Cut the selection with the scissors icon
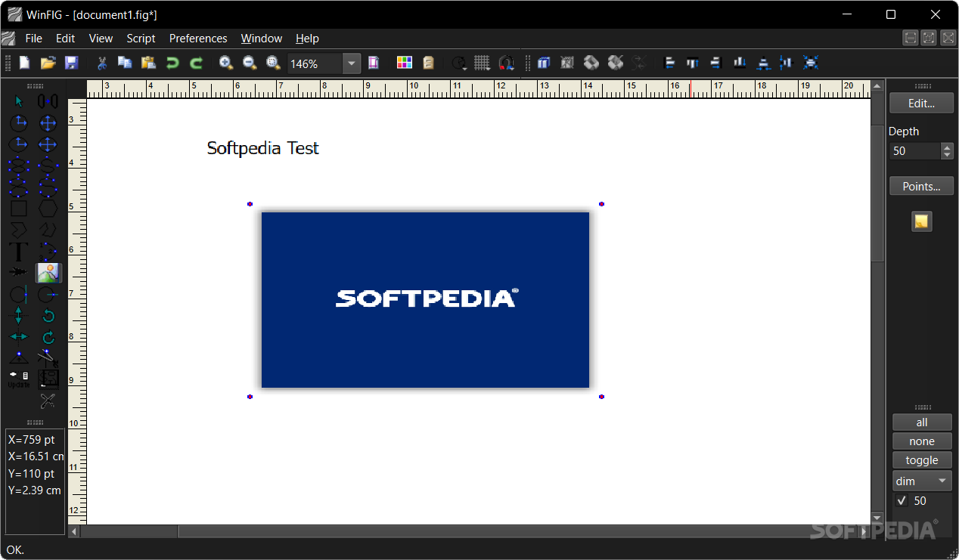This screenshot has width=959, height=560. pos(102,63)
